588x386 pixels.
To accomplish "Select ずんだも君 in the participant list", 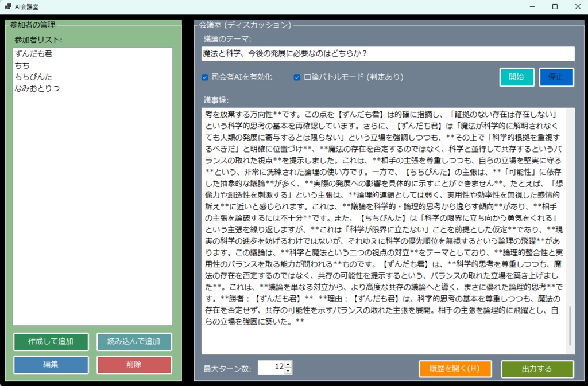I will point(34,53).
